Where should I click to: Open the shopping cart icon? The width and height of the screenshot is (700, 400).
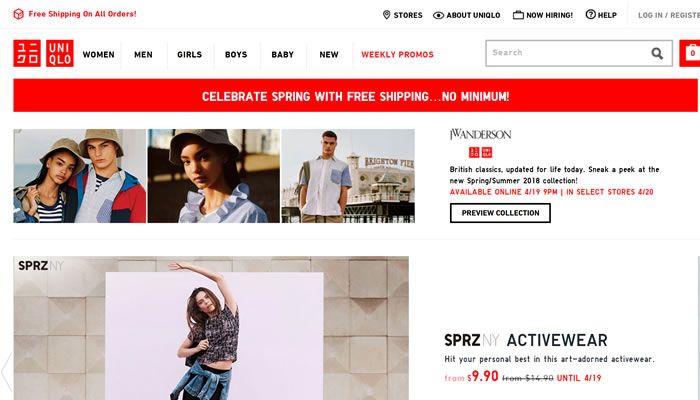click(x=690, y=53)
